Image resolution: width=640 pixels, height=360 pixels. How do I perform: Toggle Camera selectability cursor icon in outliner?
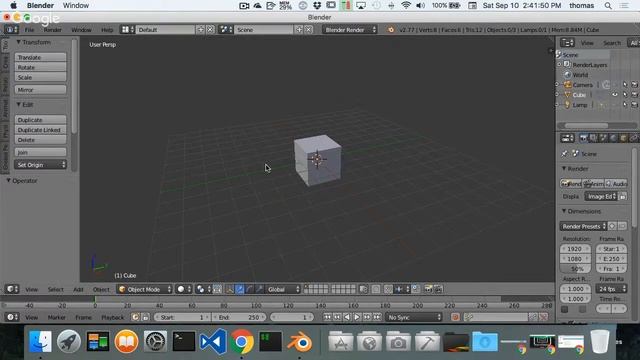coord(624,85)
